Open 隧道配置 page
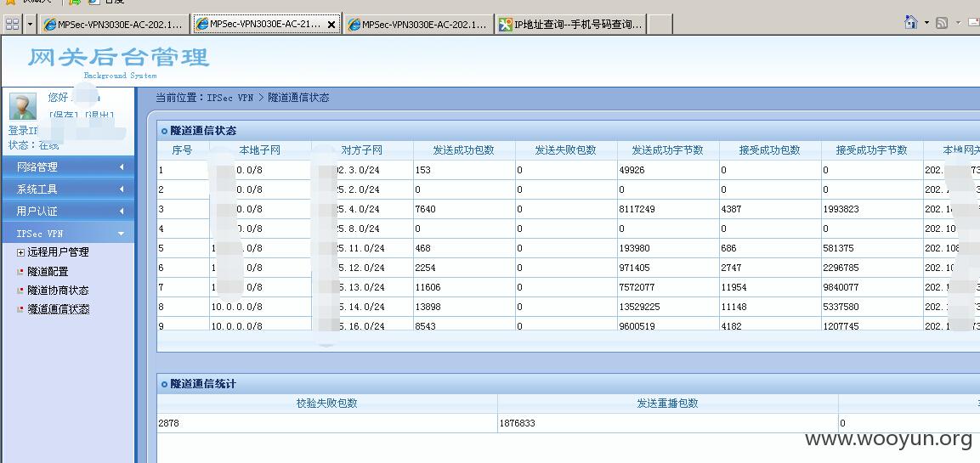The width and height of the screenshot is (980, 463). tap(48, 271)
